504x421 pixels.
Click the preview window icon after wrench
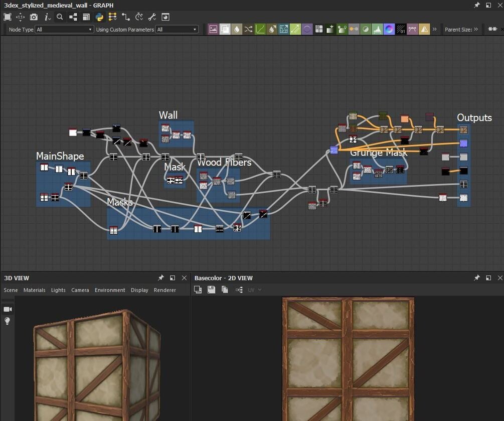pos(165,17)
